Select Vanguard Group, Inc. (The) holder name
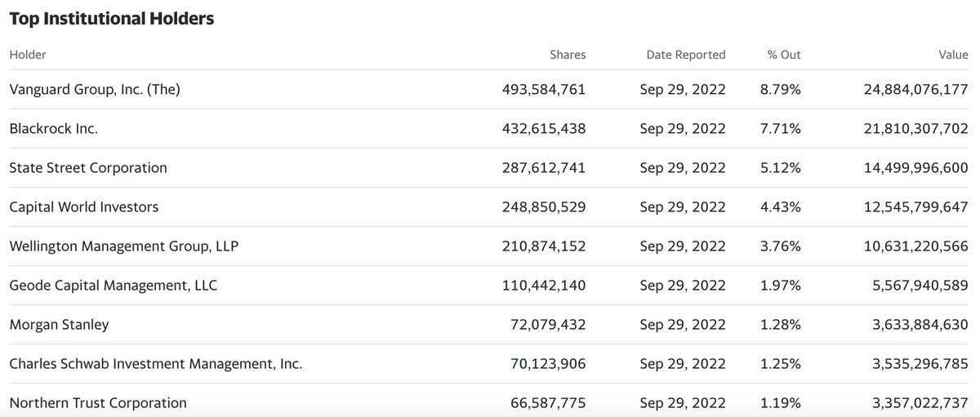Image resolution: width=980 pixels, height=417 pixels. coord(95,90)
